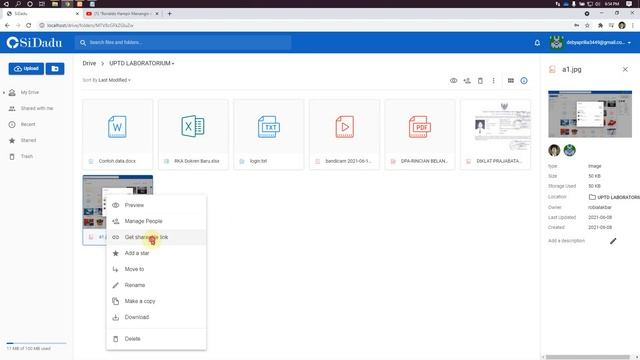Viewport: 640px width, 360px height.
Task: Click the delete trash icon in the toolbar
Action: coord(480,80)
